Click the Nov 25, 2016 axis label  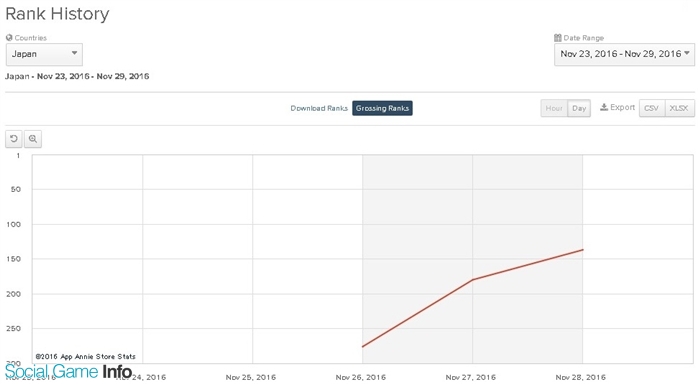coord(251,377)
